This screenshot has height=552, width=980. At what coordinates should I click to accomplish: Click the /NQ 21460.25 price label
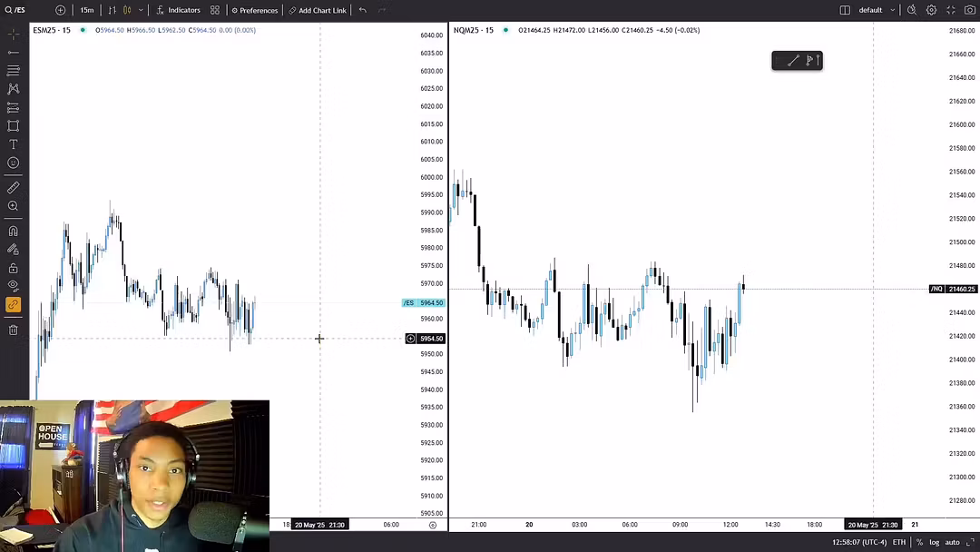(953, 289)
